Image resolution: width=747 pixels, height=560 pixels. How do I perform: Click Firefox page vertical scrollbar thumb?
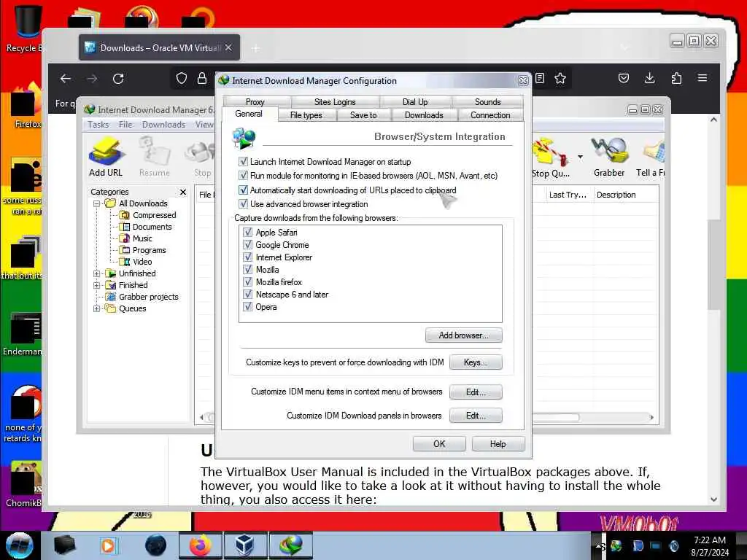pyautogui.click(x=713, y=264)
